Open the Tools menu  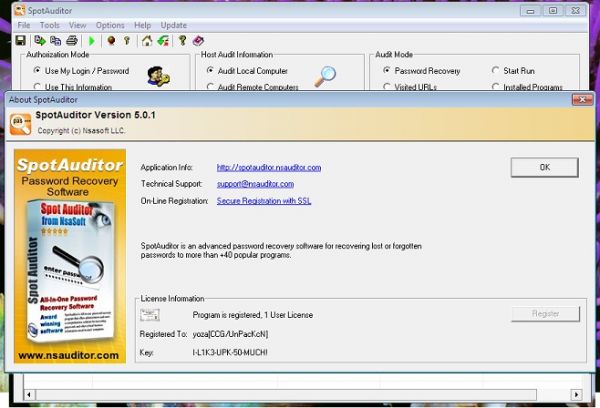[x=50, y=25]
